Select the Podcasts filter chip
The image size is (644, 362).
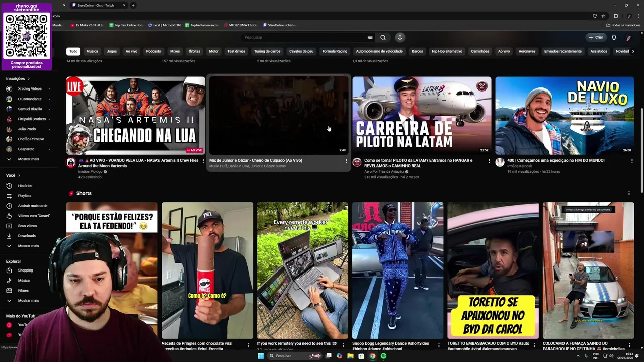click(153, 51)
